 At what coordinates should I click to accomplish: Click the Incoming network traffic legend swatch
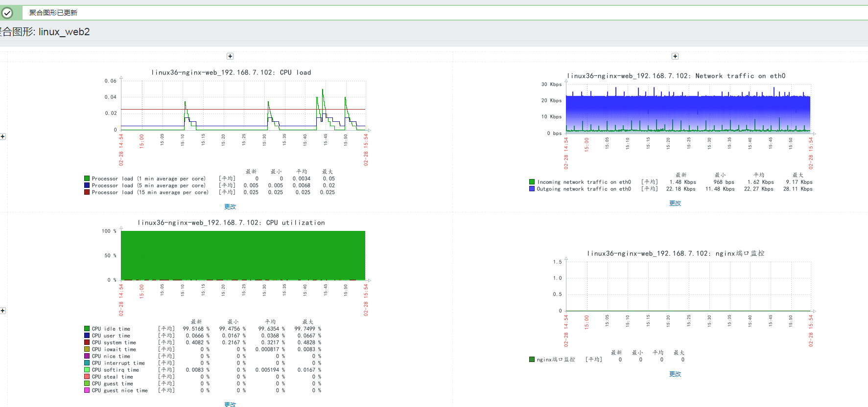532,182
